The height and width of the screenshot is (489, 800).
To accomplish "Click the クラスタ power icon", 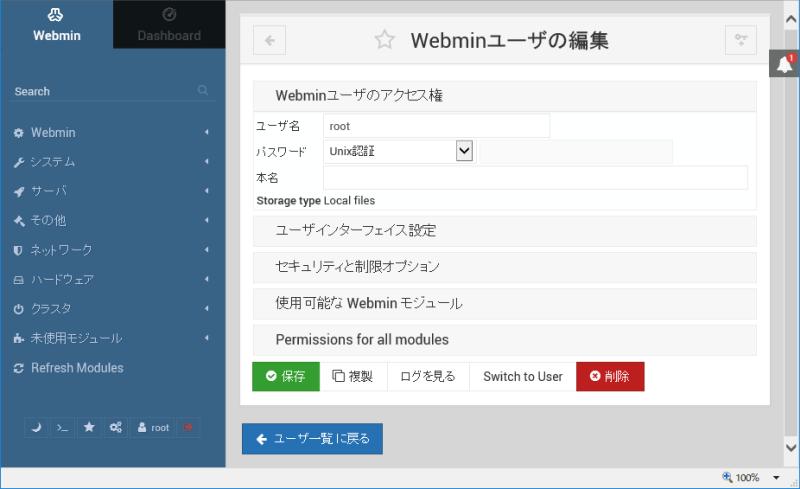I will 18,309.
